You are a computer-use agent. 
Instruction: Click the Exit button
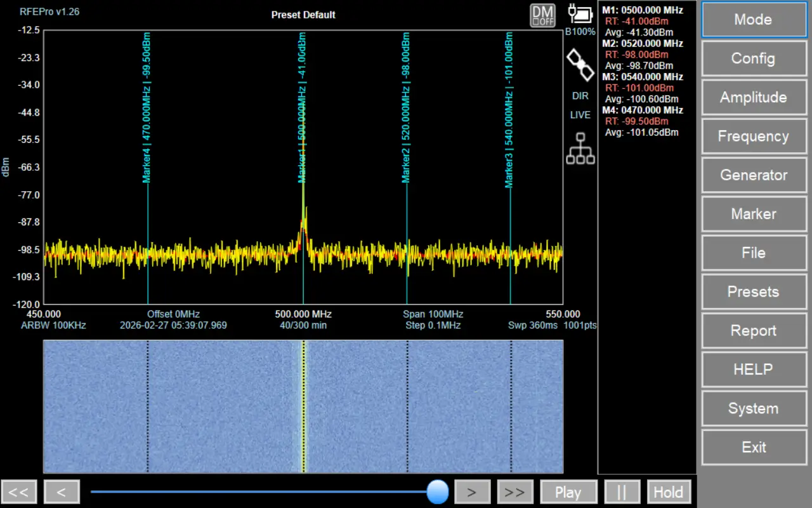[753, 448]
